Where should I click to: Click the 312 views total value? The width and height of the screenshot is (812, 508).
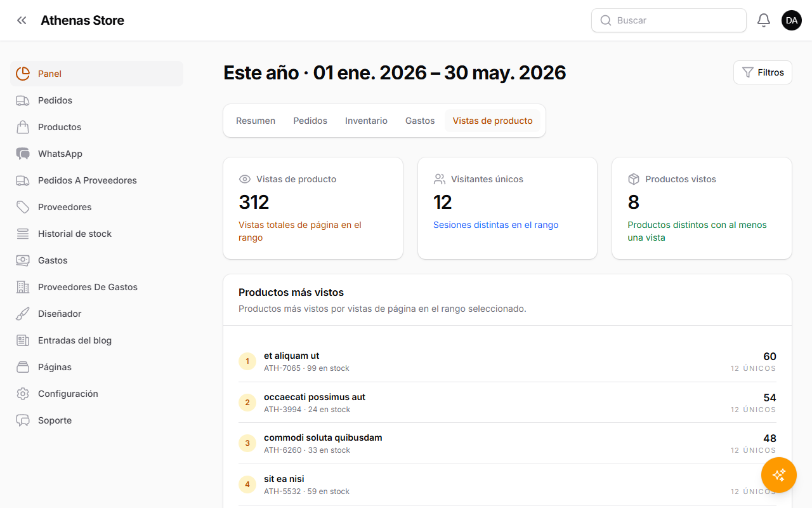(254, 202)
